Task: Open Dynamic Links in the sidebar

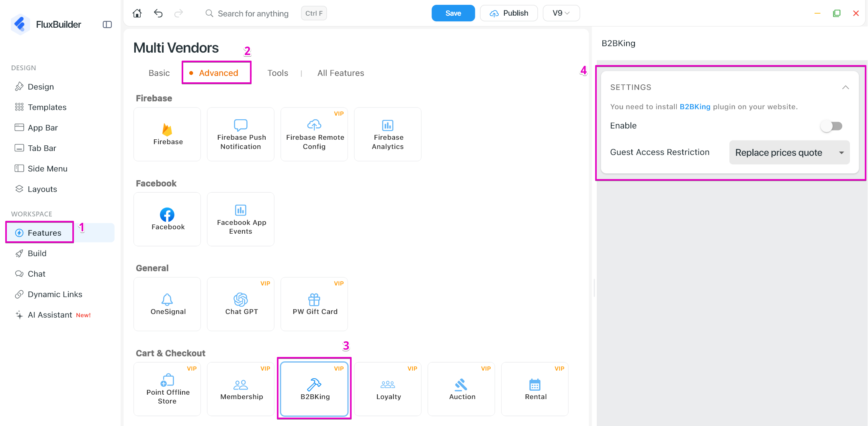Action: [60, 294]
